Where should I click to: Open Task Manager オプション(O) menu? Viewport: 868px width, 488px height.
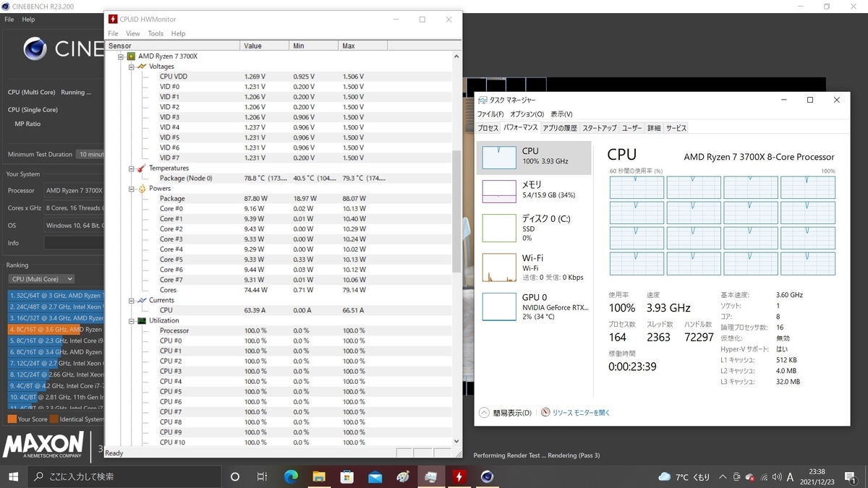(x=527, y=114)
